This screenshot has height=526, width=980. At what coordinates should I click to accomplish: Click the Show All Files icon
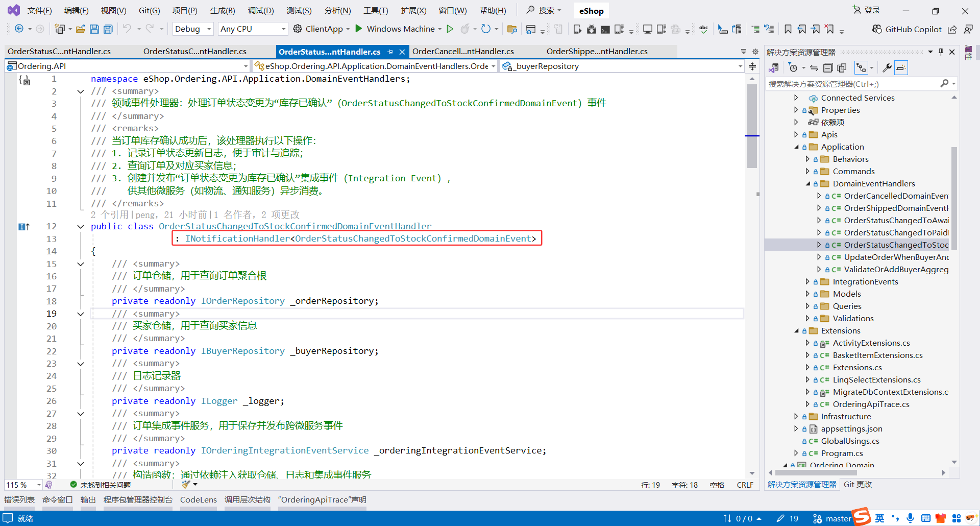[842, 68]
